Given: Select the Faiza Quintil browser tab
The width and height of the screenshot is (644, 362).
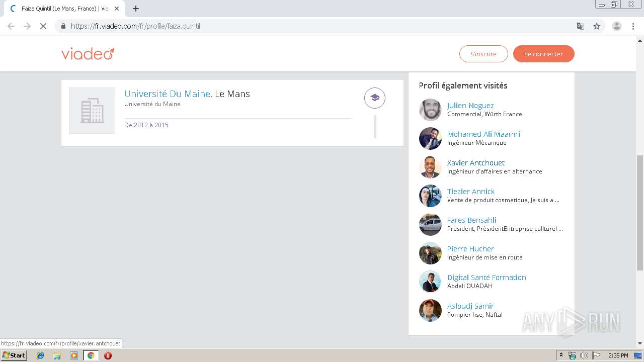Looking at the screenshot, I should pos(63,9).
